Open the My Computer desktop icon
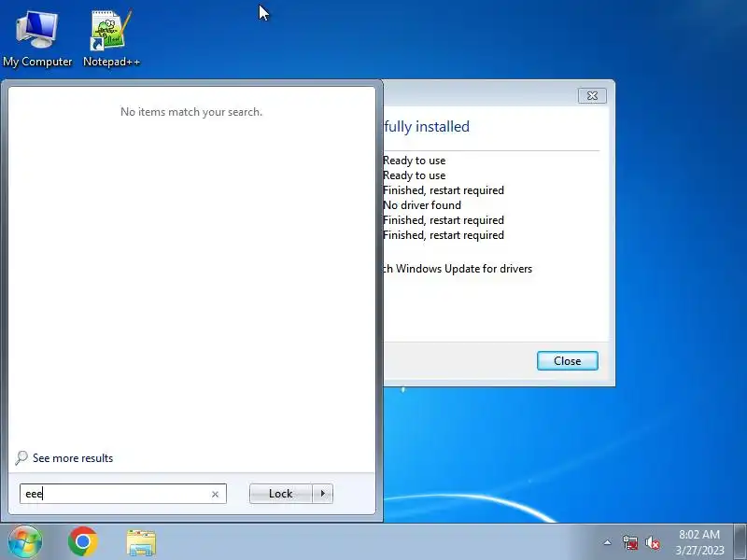Screen dimensions: 747x560 coord(37,38)
